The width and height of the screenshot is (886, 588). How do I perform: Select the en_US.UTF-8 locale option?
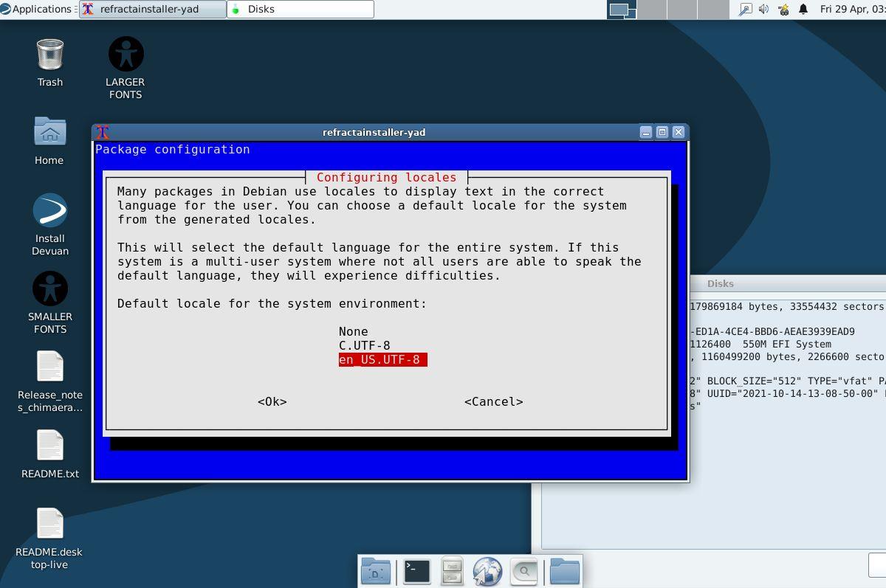(382, 359)
